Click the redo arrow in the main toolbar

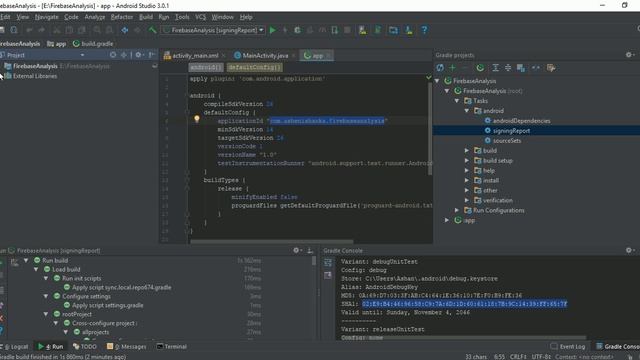click(42, 30)
